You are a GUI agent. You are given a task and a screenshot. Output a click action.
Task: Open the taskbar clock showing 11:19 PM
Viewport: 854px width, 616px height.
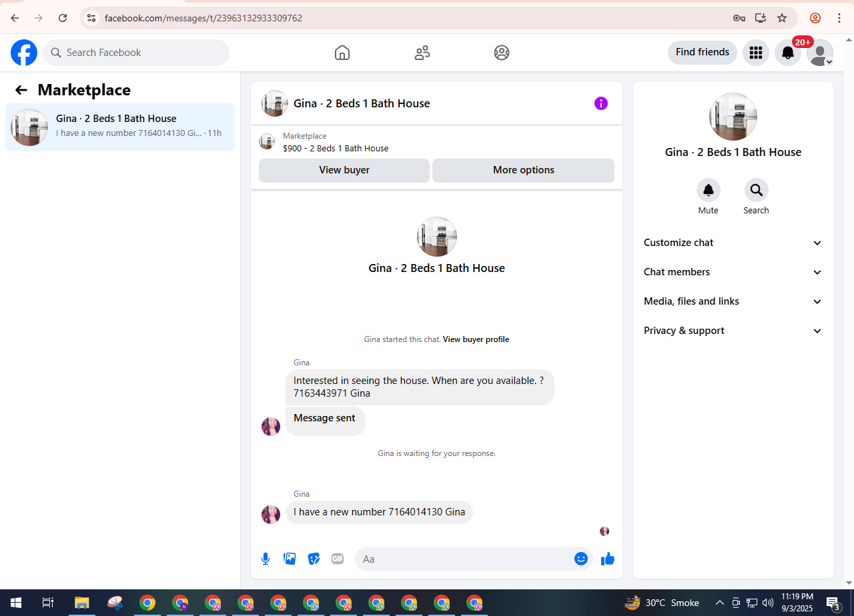pos(797,603)
